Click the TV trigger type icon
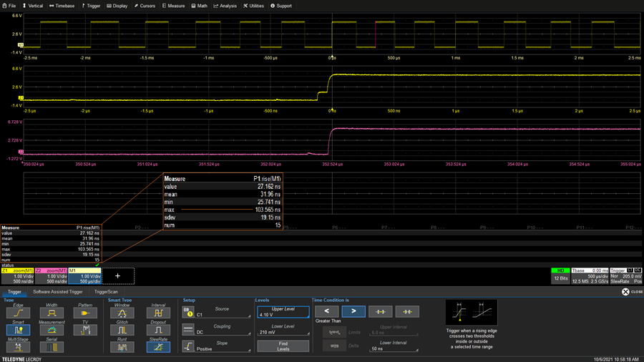Image resolution: width=644 pixels, height=362 pixels. coord(85,330)
